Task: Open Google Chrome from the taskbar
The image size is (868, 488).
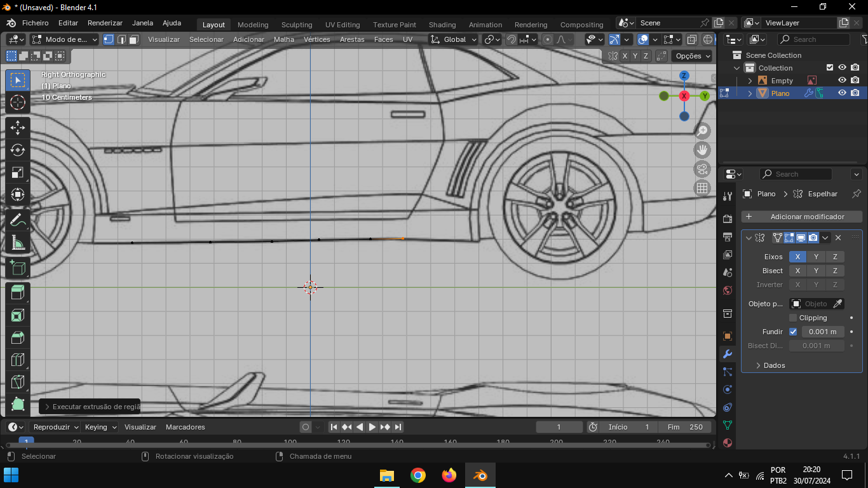Action: [x=418, y=475]
